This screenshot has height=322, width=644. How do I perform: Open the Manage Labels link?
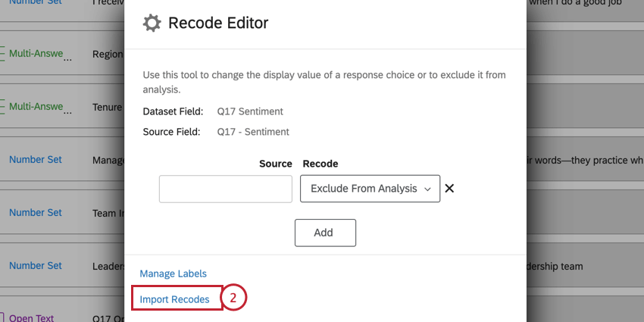pos(173,274)
